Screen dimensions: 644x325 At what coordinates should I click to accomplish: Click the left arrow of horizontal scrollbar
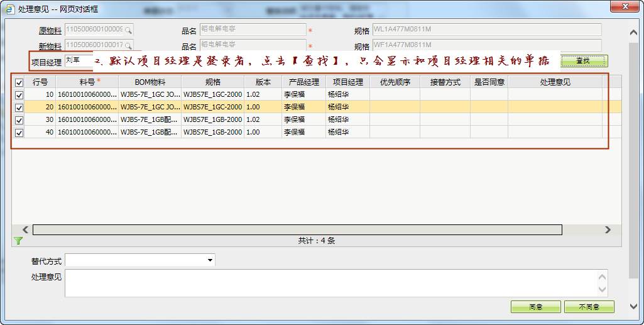point(25,230)
